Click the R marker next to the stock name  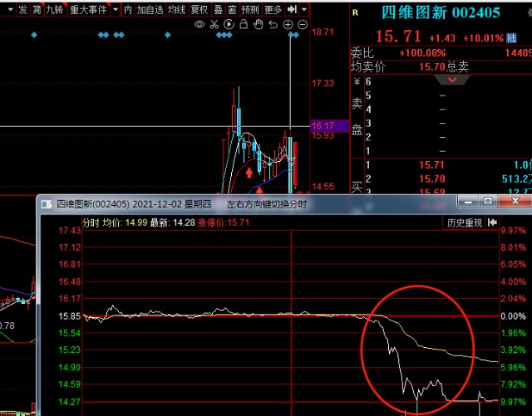355,13
